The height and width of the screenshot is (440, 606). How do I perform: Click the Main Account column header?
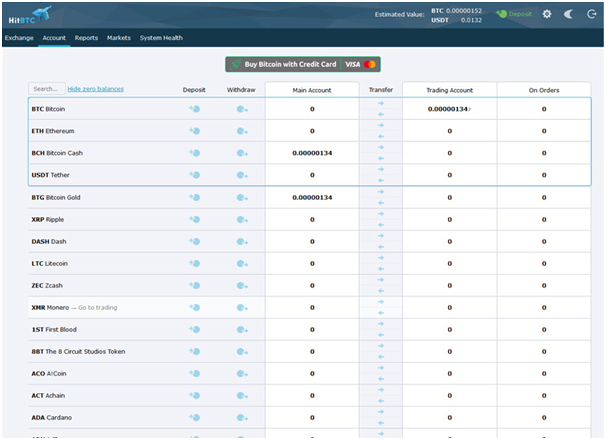pos(312,90)
